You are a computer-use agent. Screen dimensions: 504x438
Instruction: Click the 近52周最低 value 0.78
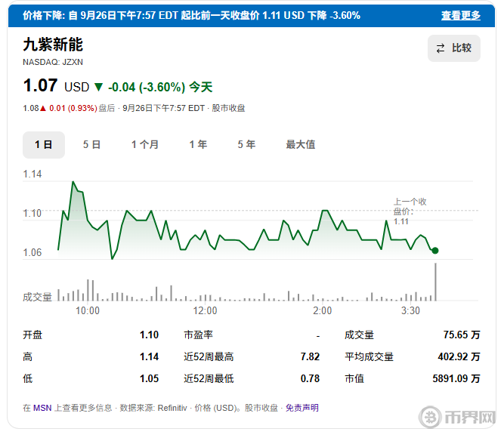(x=310, y=378)
